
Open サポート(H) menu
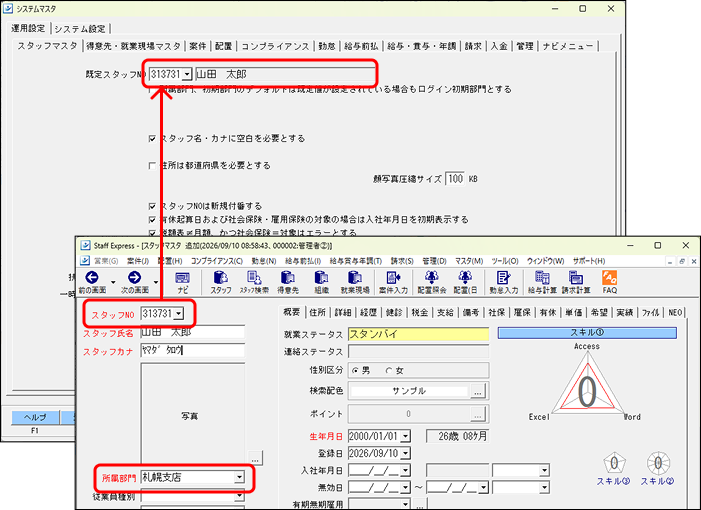pos(589,261)
